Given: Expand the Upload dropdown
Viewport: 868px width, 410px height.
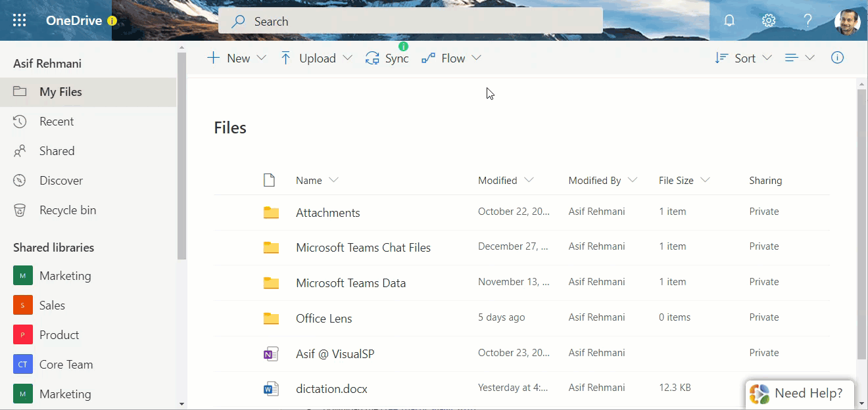Looking at the screenshot, I should point(316,58).
